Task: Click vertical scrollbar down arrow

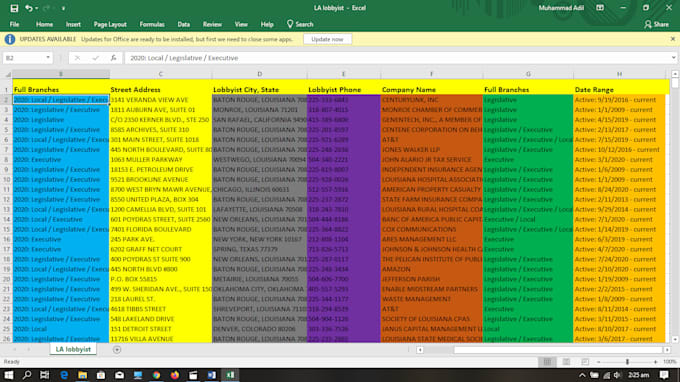Action: click(675, 340)
